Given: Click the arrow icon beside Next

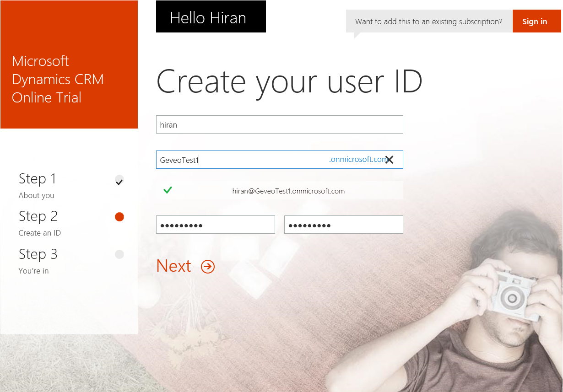Looking at the screenshot, I should (208, 267).
